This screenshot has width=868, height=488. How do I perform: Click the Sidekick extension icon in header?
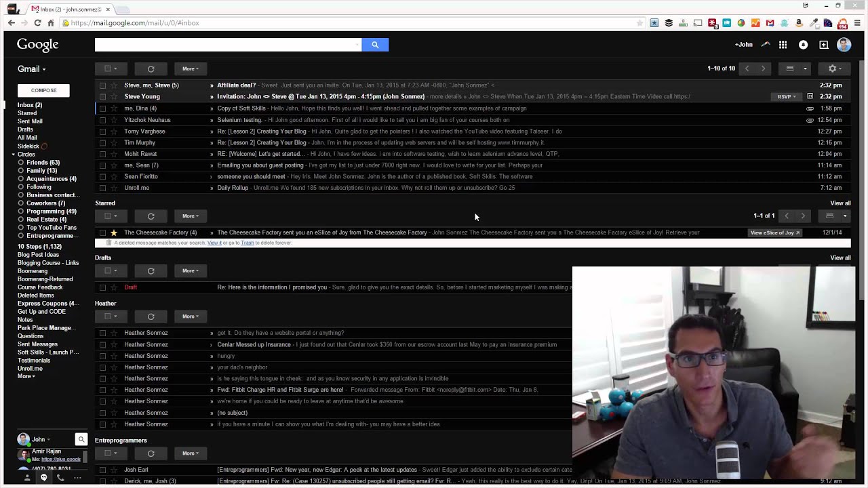click(766, 45)
